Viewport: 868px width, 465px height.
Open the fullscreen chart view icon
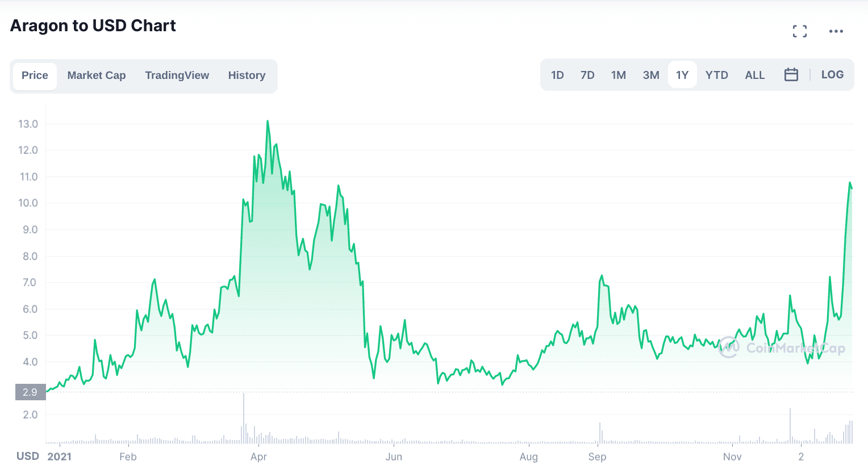(799, 31)
